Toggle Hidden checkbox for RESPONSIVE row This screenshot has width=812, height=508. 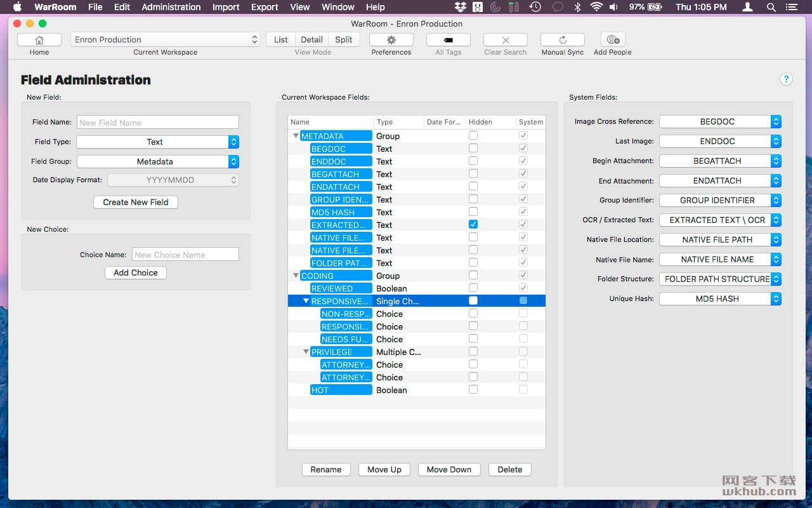[x=473, y=300]
